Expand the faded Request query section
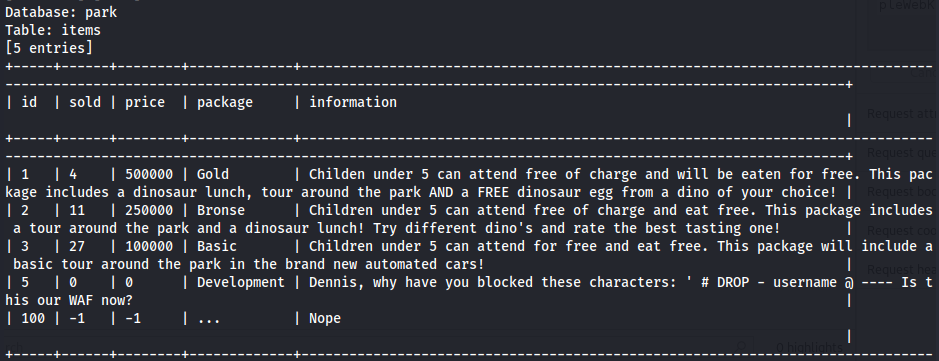 point(902,153)
